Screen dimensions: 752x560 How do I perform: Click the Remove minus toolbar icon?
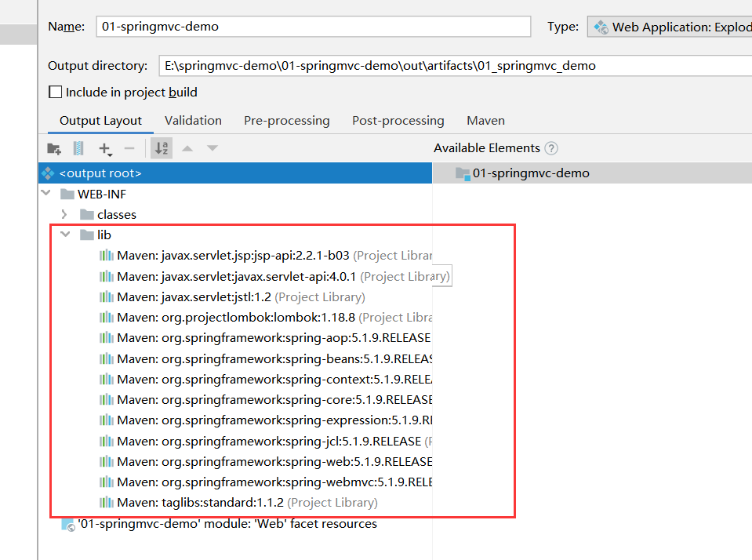129,148
